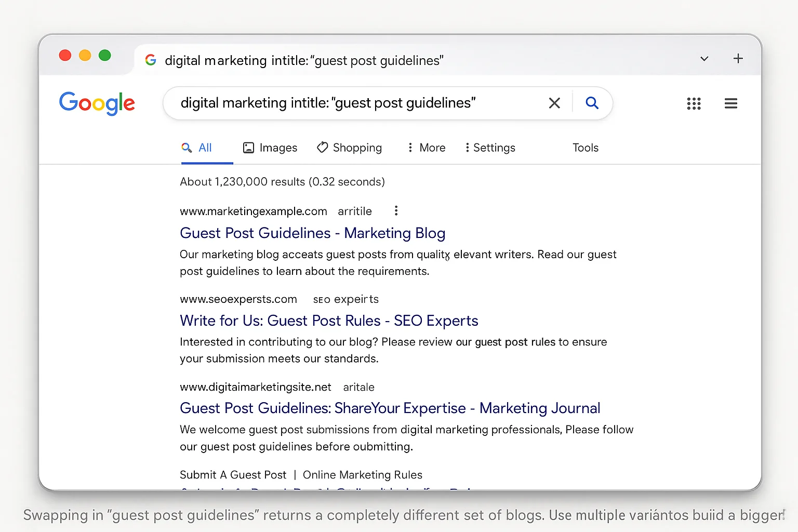Open the three-dot menu on the first result
Image resolution: width=798 pixels, height=532 pixels.
pos(396,210)
